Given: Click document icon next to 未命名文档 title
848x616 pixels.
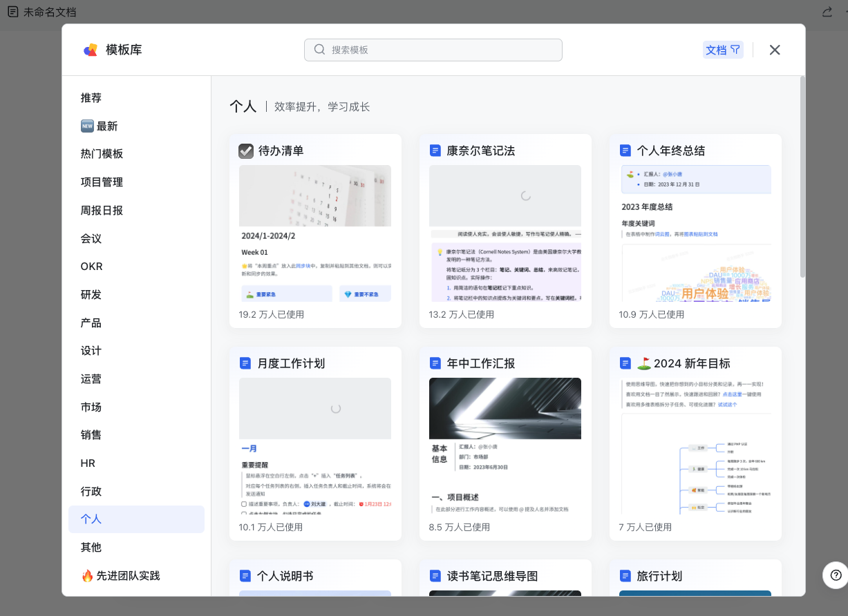Looking at the screenshot, I should [12, 12].
